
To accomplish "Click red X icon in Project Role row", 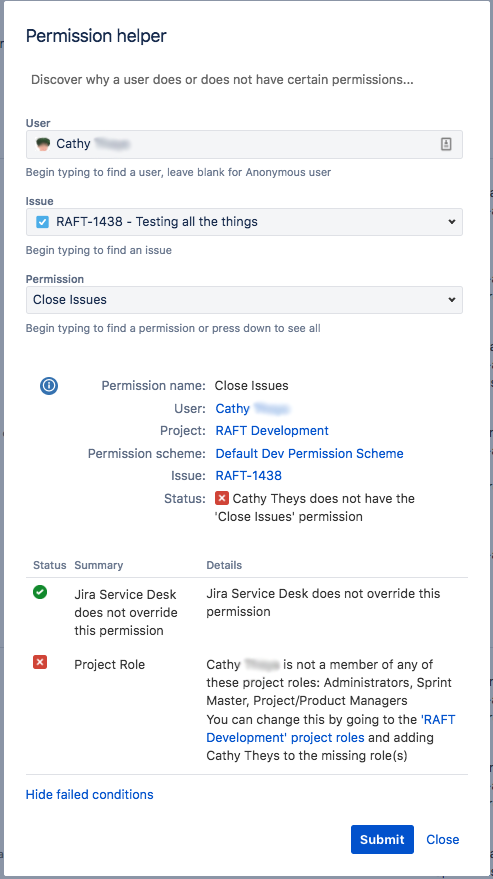I will pos(40,663).
